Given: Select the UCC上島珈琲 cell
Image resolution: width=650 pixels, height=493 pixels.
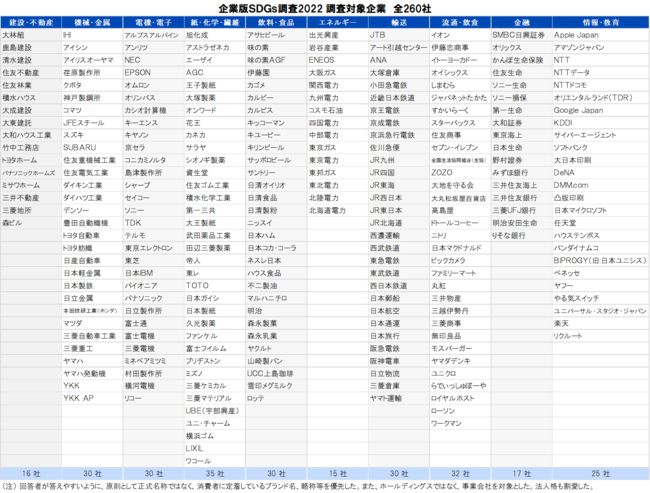Looking at the screenshot, I should click(x=276, y=373).
